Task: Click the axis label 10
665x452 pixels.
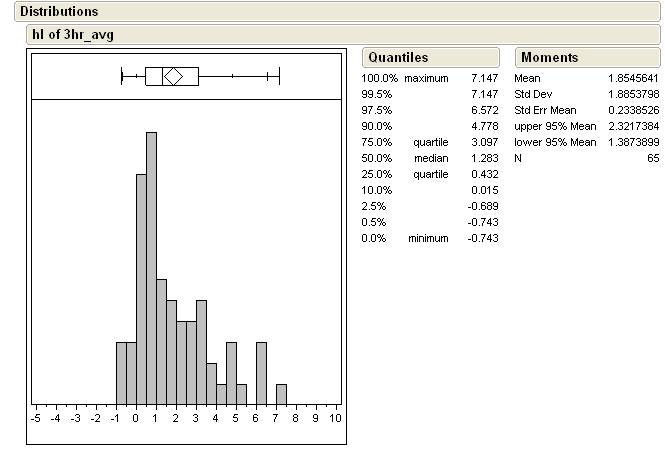Action: tap(335, 418)
